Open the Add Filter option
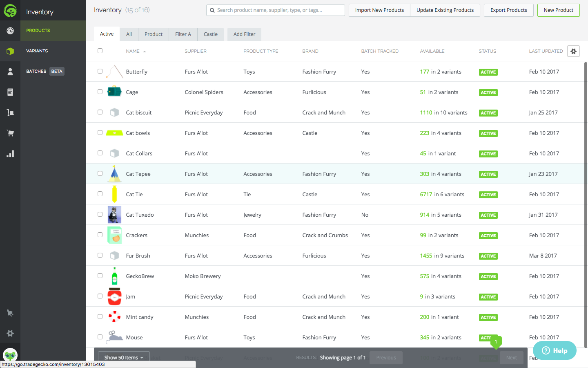 (x=244, y=34)
